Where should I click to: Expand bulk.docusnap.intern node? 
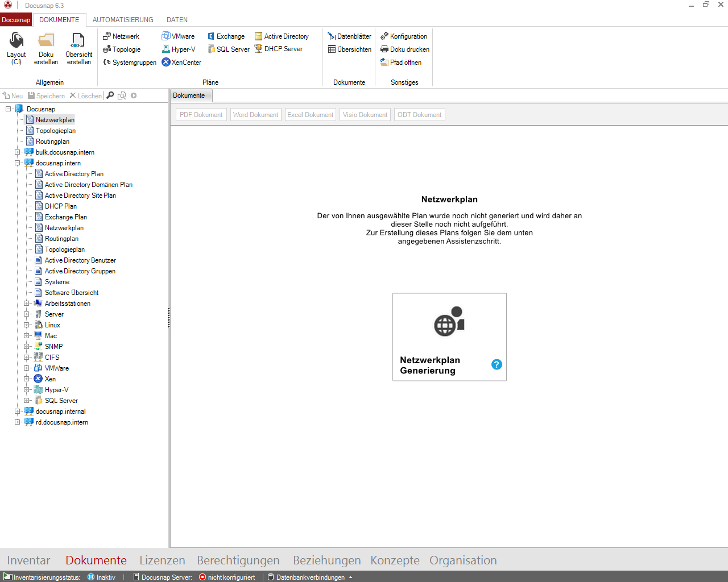pyautogui.click(x=18, y=152)
